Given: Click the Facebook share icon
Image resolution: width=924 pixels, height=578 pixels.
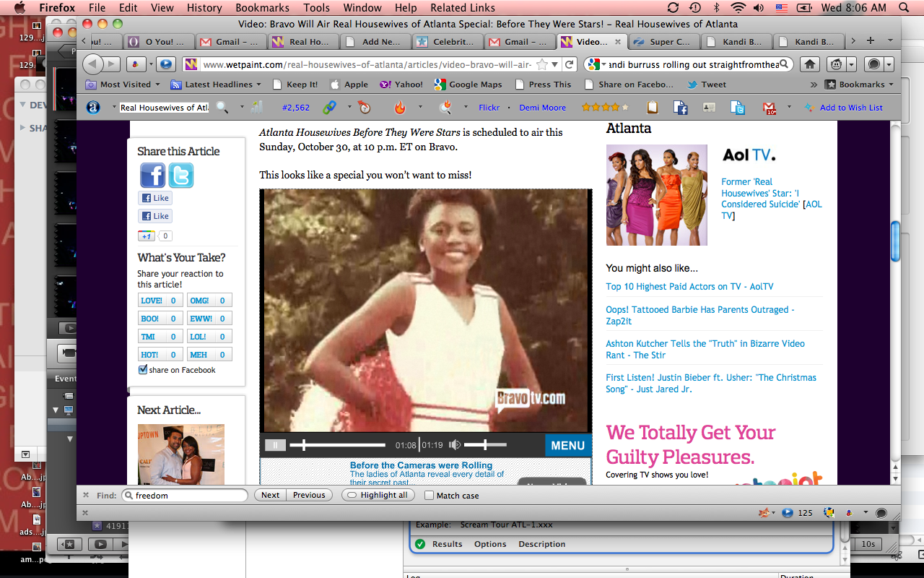Looking at the screenshot, I should 152,176.
